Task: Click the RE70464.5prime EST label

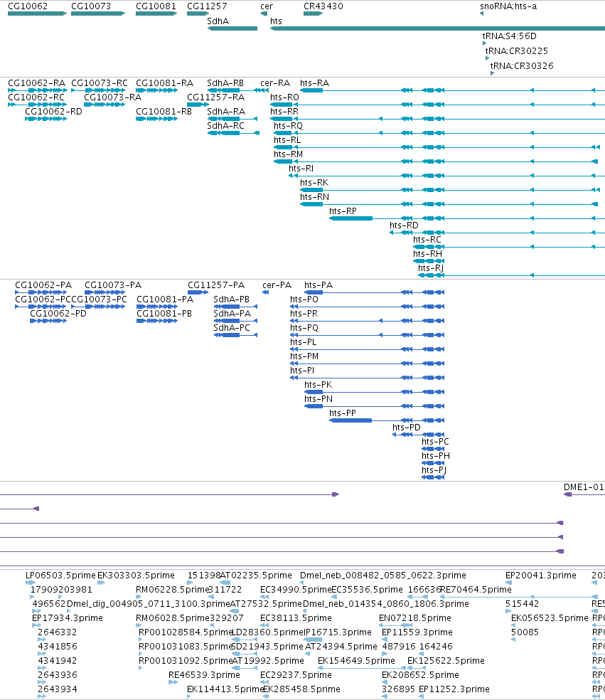Action: [476, 590]
